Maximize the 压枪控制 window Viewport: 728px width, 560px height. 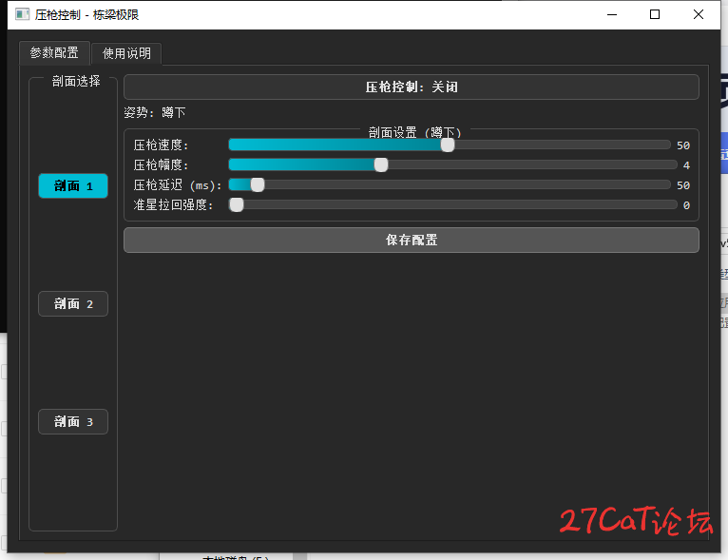tap(655, 14)
